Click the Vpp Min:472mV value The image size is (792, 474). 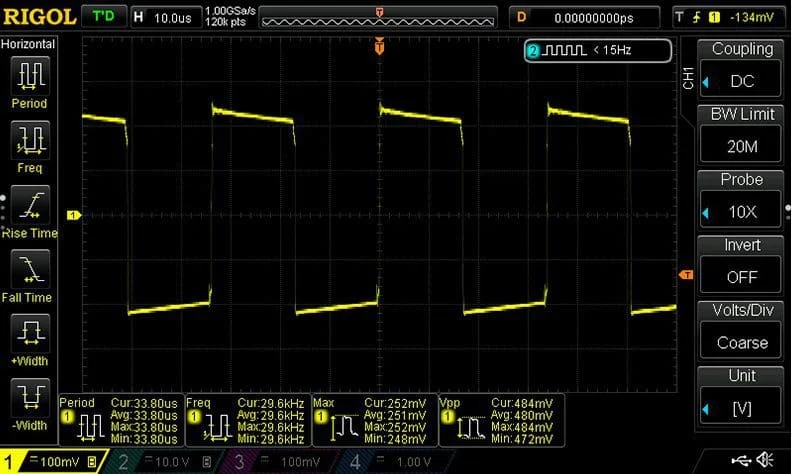coord(522,439)
